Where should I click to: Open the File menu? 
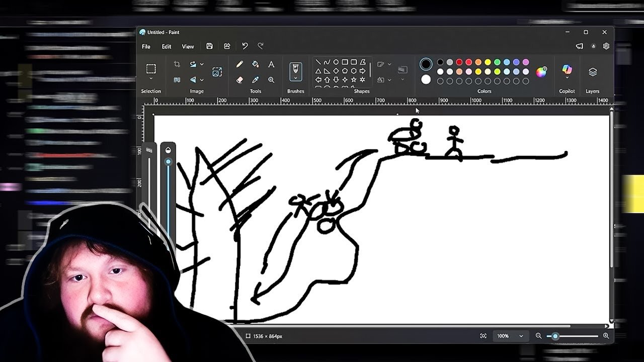click(146, 46)
